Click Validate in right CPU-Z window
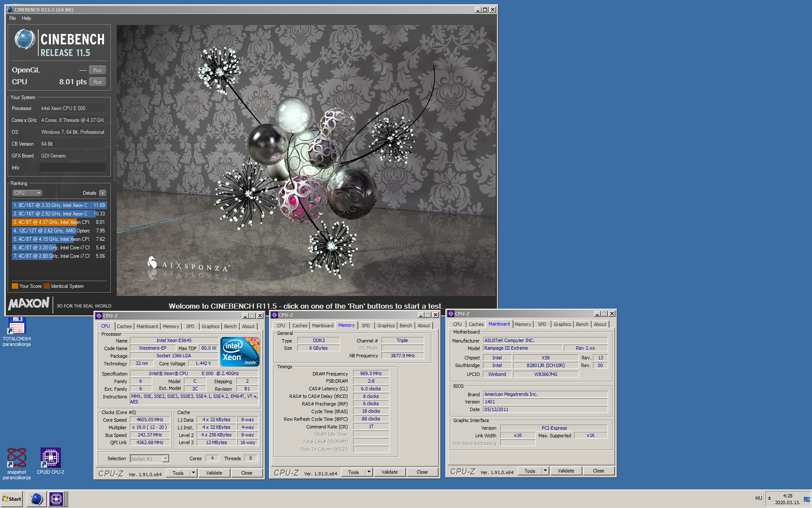 pyautogui.click(x=566, y=471)
